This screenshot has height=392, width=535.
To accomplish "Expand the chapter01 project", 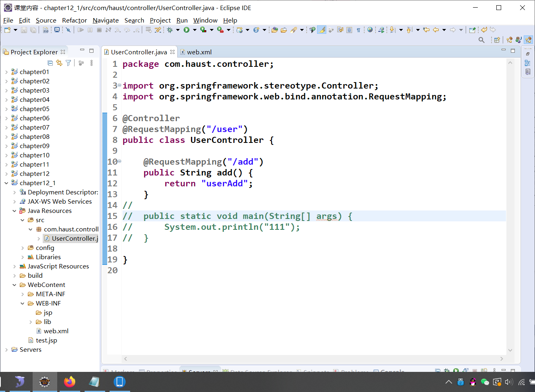I will (x=6, y=72).
